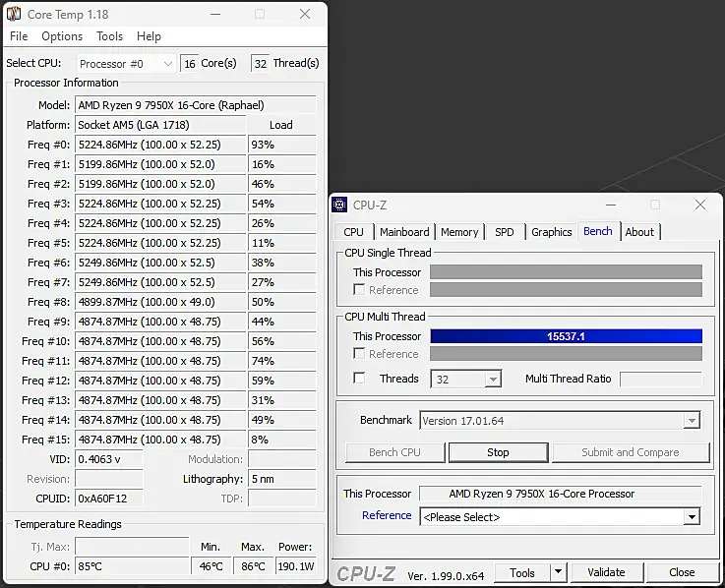This screenshot has width=725, height=588.
Task: Tick the Threads checkbox
Action: coord(359,379)
